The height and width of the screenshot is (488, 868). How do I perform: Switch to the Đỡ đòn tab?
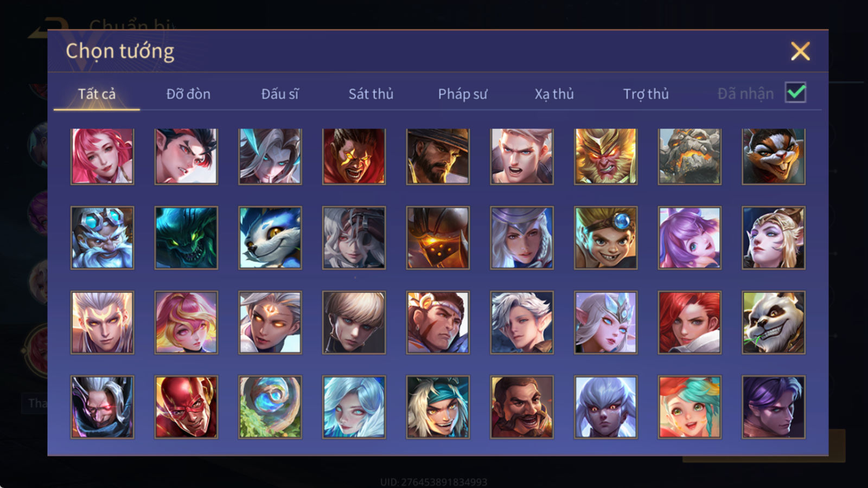pos(188,94)
